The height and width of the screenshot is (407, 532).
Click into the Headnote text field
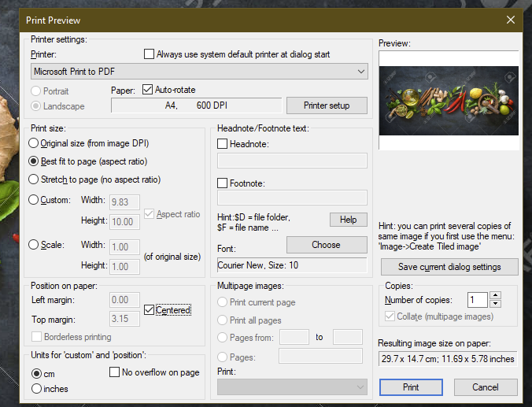[292, 161]
